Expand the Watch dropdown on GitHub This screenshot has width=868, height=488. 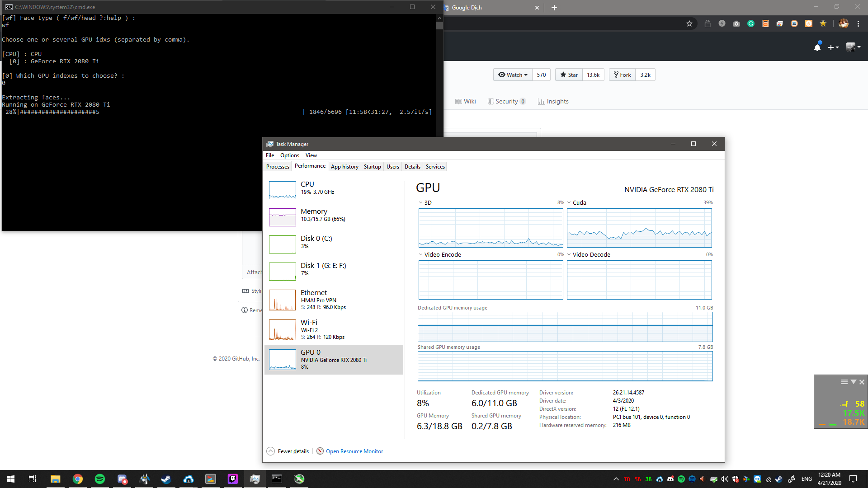coord(512,75)
